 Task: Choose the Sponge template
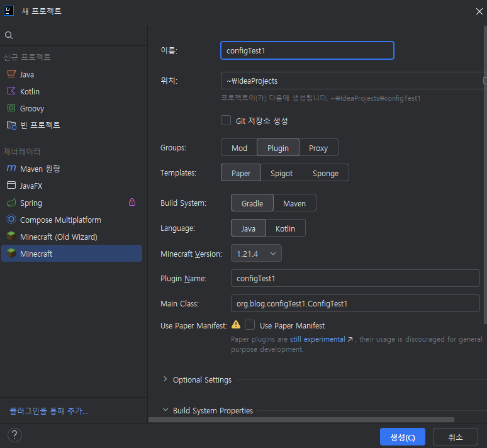pyautogui.click(x=325, y=173)
